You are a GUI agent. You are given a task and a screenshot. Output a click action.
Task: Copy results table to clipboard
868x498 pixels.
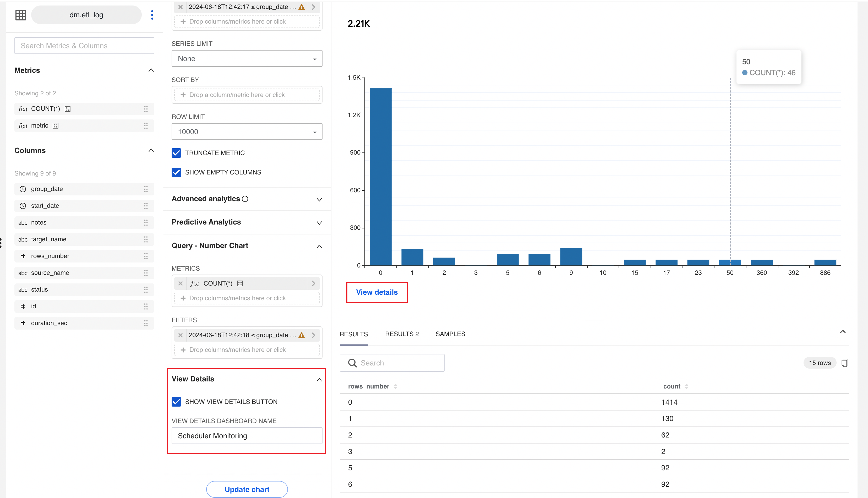click(x=845, y=363)
